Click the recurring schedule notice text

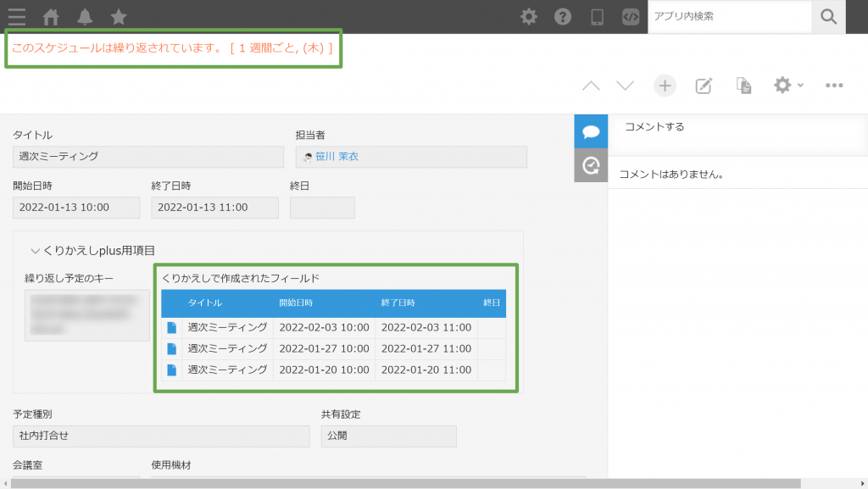[x=172, y=48]
